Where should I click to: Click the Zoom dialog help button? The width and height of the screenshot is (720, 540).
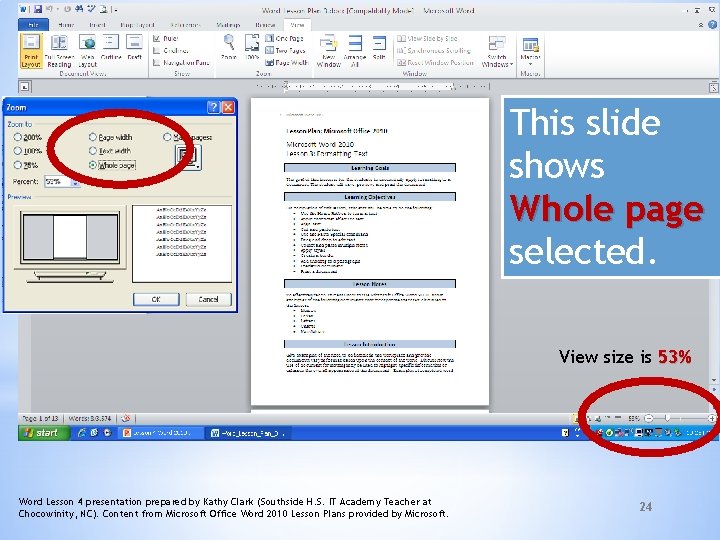(213, 107)
